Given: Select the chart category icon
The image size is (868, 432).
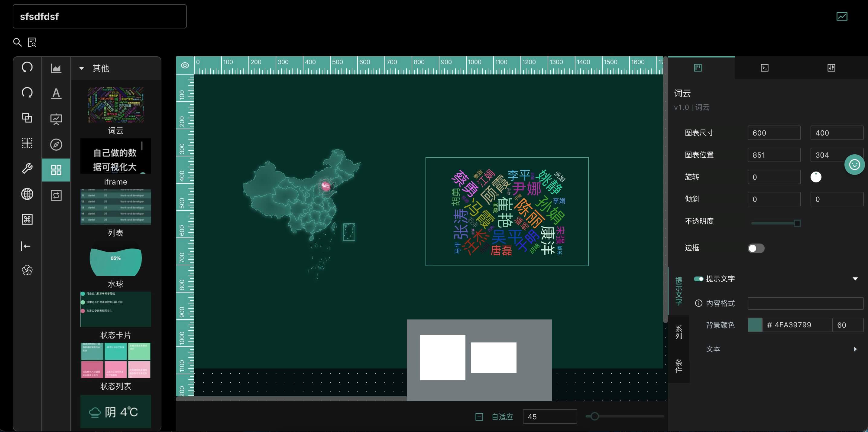Looking at the screenshot, I should (x=56, y=68).
